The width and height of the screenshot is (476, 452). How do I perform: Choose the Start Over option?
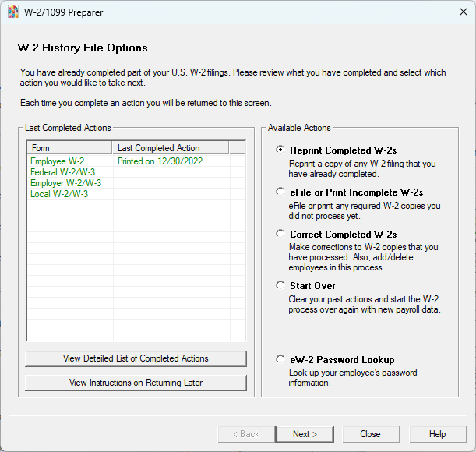click(x=280, y=285)
